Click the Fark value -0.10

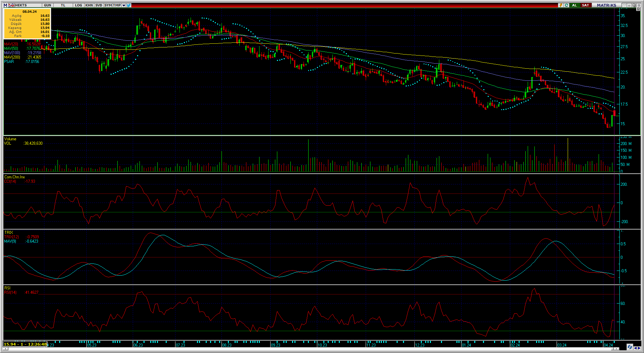[x=45, y=36]
